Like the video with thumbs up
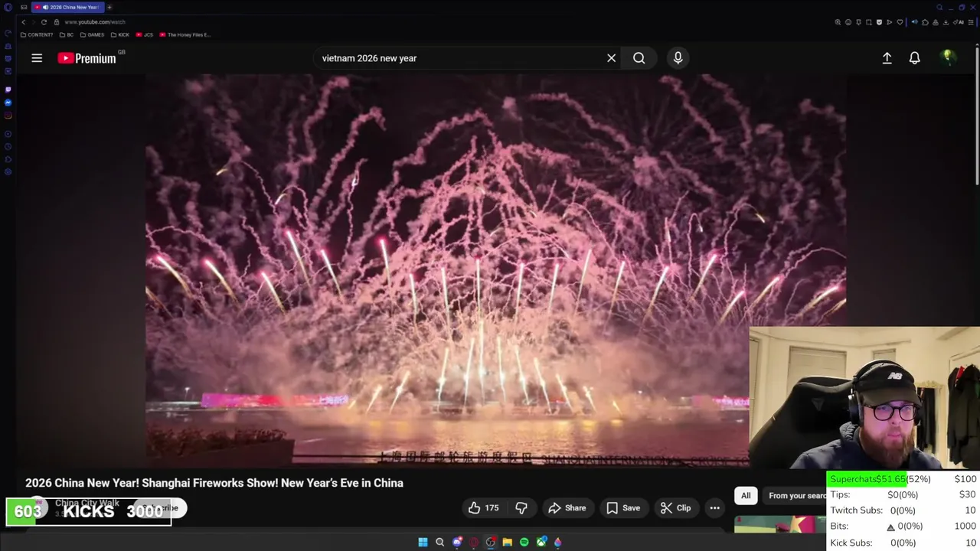 click(483, 508)
